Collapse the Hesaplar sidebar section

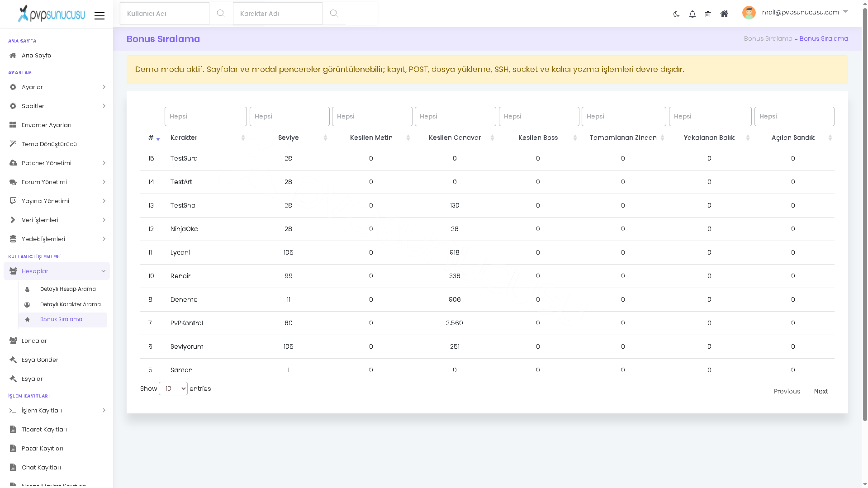click(57, 271)
